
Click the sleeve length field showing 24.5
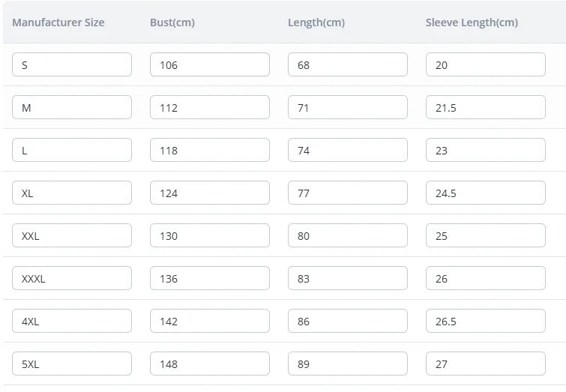pyautogui.click(x=485, y=193)
